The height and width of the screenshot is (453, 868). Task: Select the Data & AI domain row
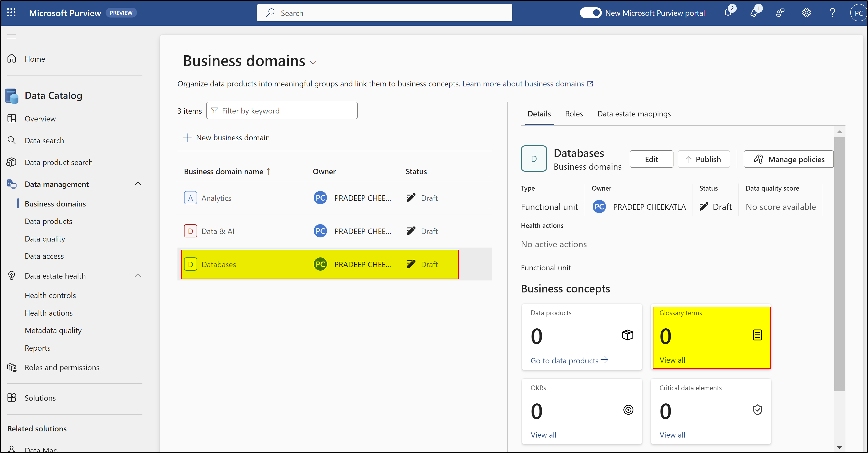click(334, 231)
